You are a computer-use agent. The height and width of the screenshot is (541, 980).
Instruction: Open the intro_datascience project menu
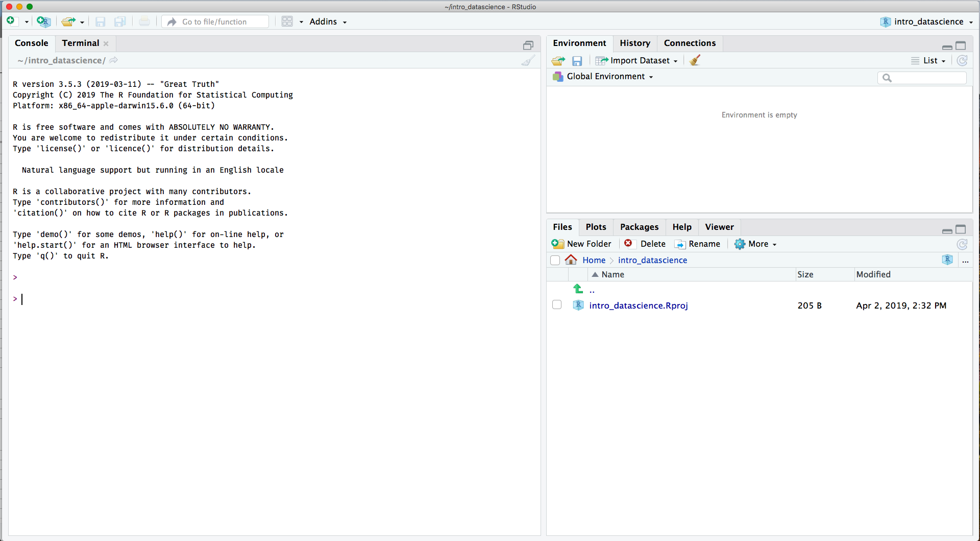click(x=926, y=21)
